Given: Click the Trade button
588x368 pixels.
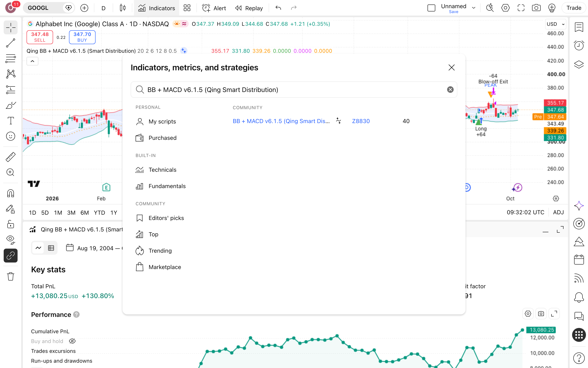Looking at the screenshot, I should click(574, 8).
